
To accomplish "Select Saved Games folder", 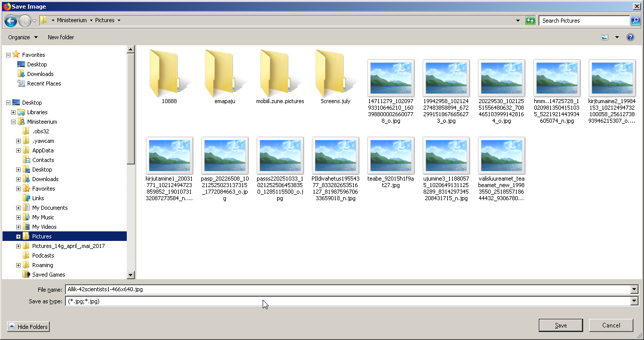I will click(48, 275).
